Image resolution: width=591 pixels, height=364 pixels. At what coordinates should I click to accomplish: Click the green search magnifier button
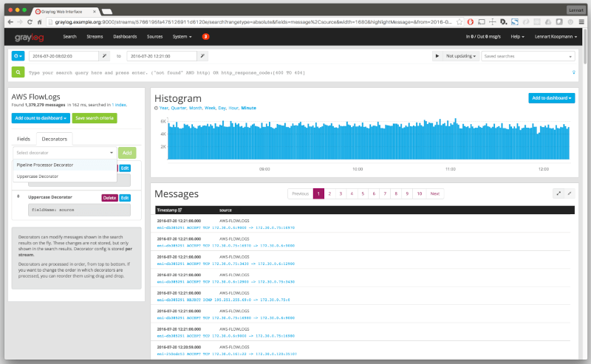pyautogui.click(x=18, y=72)
